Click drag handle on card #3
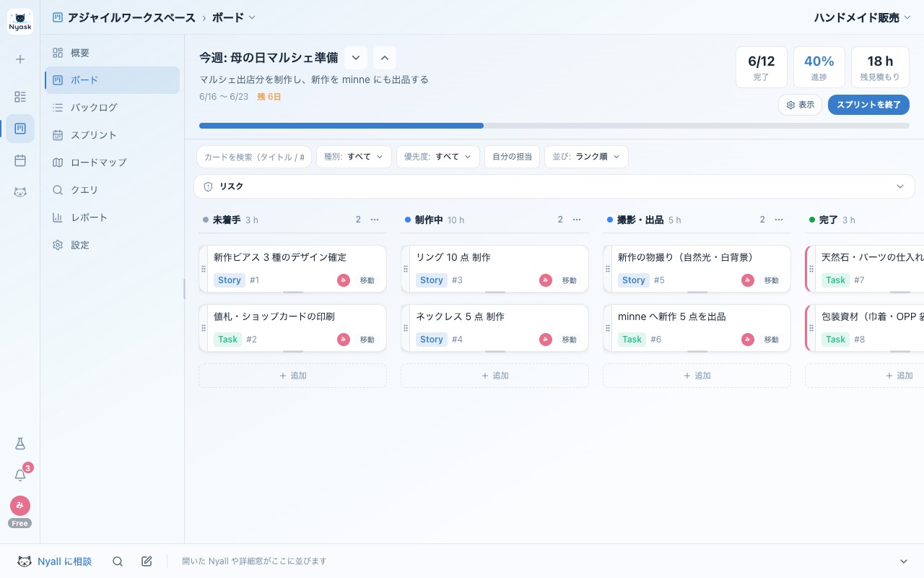The image size is (924, 578). (406, 269)
